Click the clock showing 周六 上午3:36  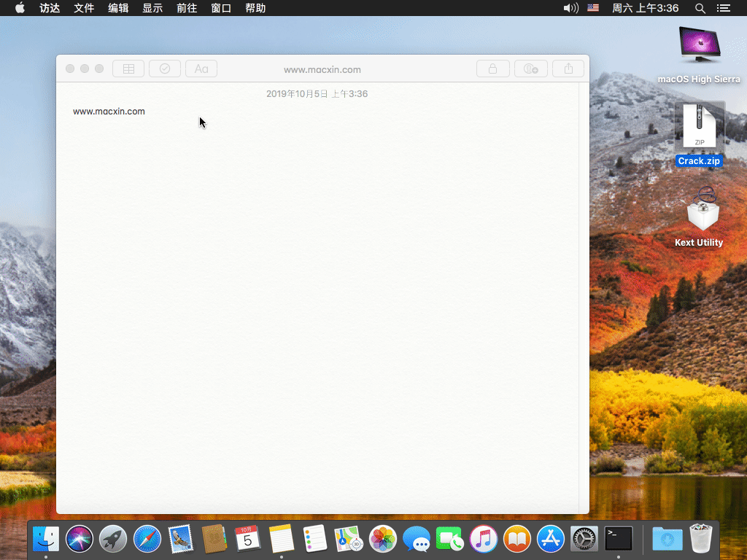click(x=645, y=8)
